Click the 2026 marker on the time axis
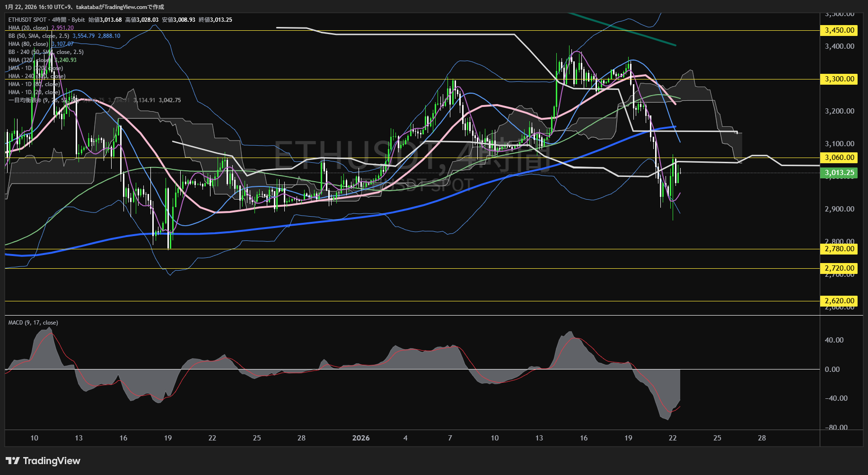 [x=361, y=438]
